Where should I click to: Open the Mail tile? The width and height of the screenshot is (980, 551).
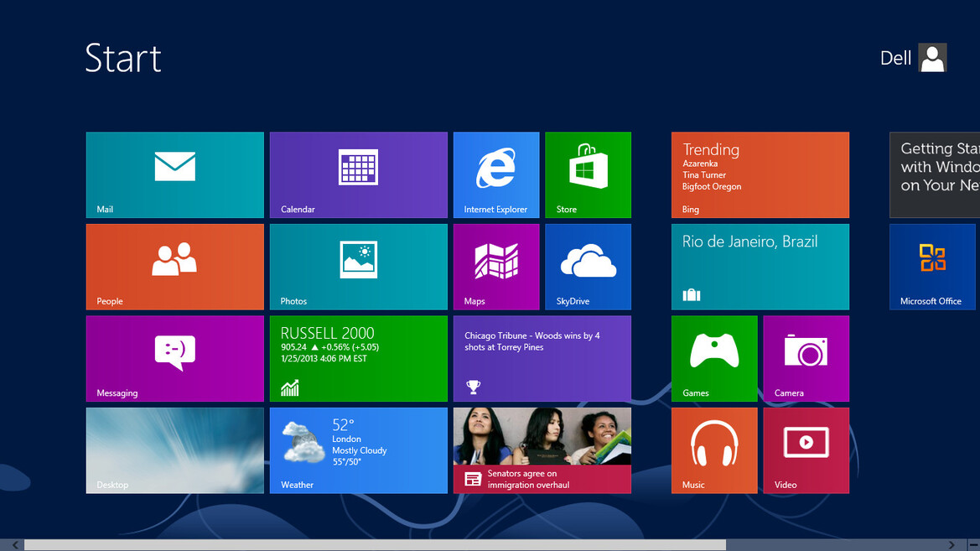(x=175, y=174)
